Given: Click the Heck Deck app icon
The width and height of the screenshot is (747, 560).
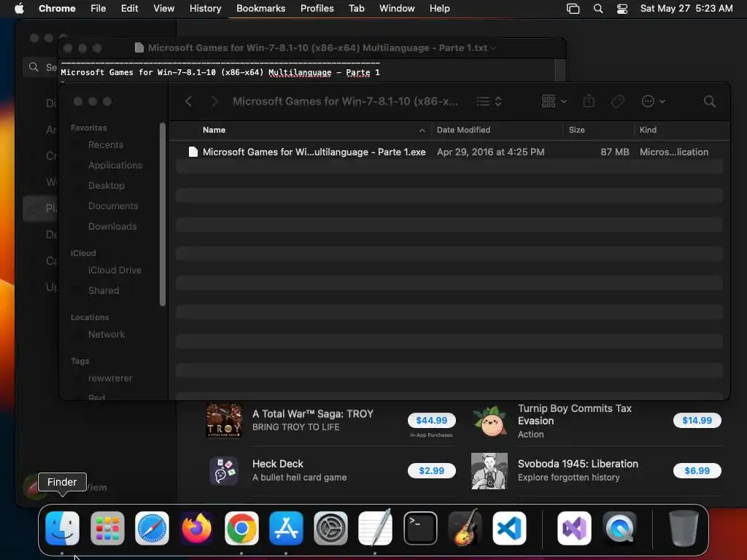Looking at the screenshot, I should pos(224,470).
